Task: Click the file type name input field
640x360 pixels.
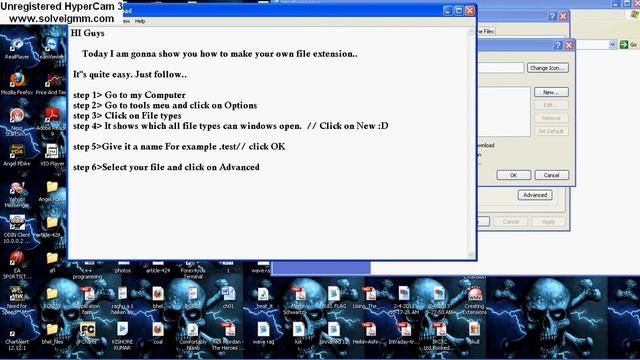Action: tap(501, 68)
